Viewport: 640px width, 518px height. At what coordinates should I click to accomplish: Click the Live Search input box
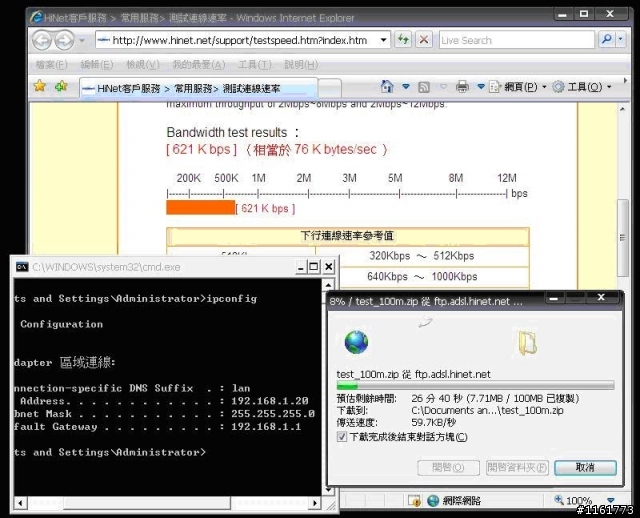click(x=517, y=40)
